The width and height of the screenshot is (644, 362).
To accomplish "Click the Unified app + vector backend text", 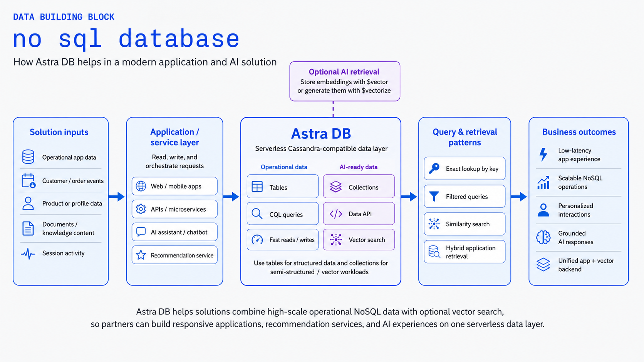I will point(586,265).
